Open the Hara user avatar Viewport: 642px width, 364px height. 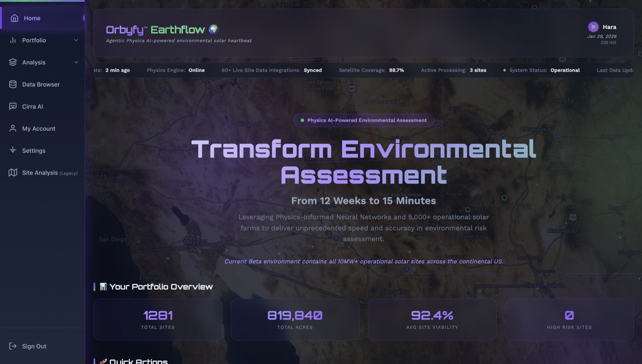pyautogui.click(x=593, y=27)
